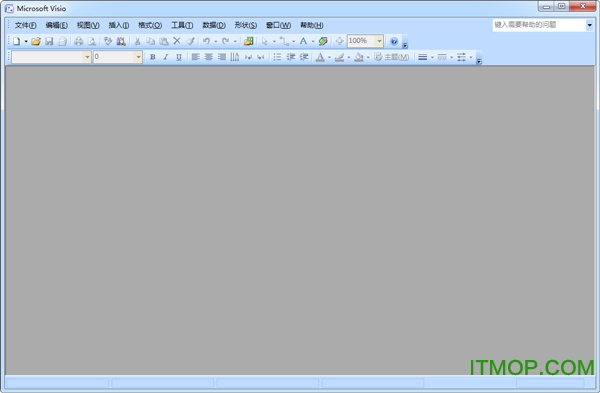Image resolution: width=600 pixels, height=393 pixels.
Task: Open the 编辑(E) Edit menu
Action: [56, 25]
